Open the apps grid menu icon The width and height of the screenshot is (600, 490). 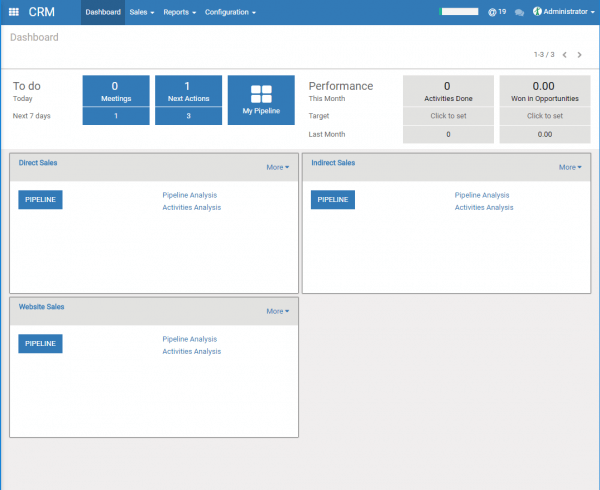coord(14,12)
